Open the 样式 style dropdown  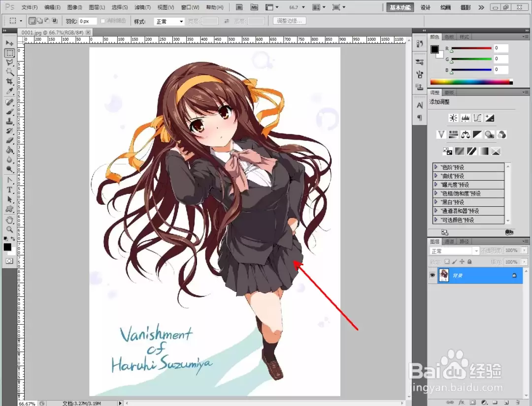coord(169,21)
